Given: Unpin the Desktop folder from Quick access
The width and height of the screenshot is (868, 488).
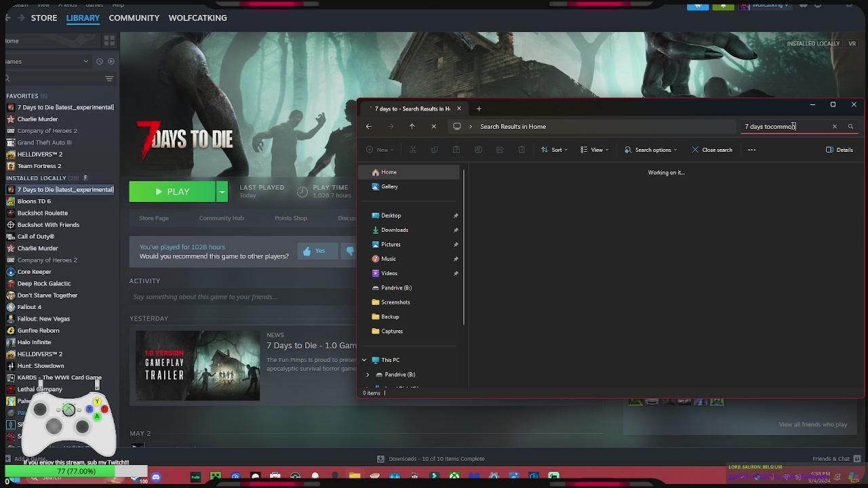Looking at the screenshot, I should click(x=456, y=216).
